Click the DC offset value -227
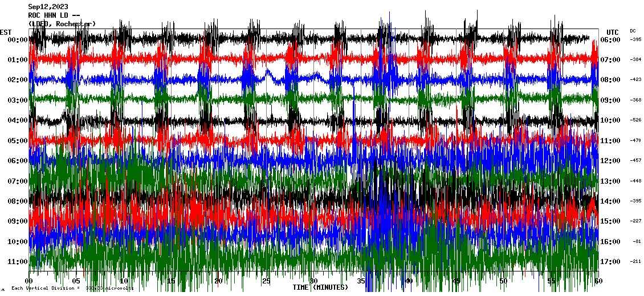 635,221
